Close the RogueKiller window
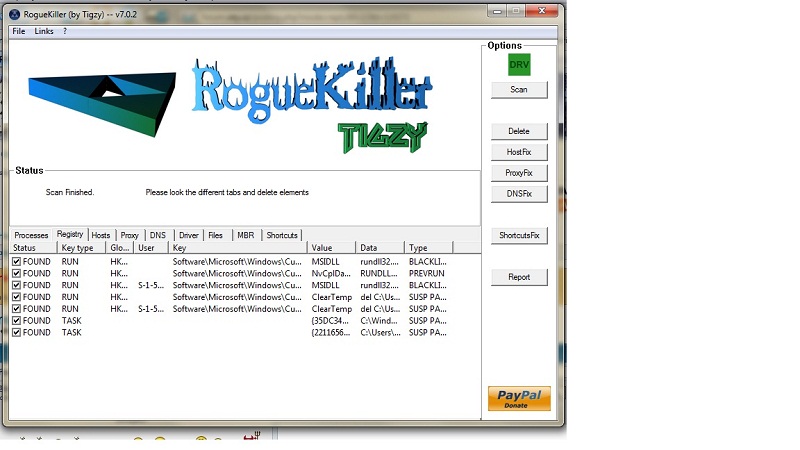 point(542,11)
